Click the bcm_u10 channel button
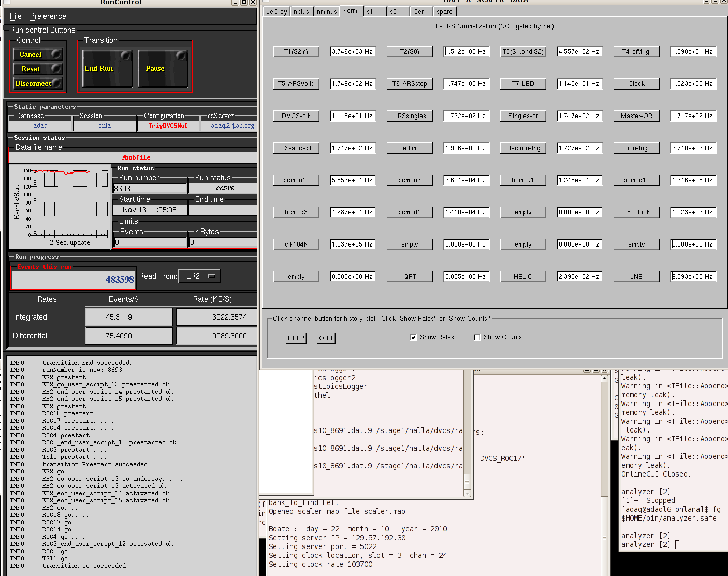728x576 pixels. (296, 180)
